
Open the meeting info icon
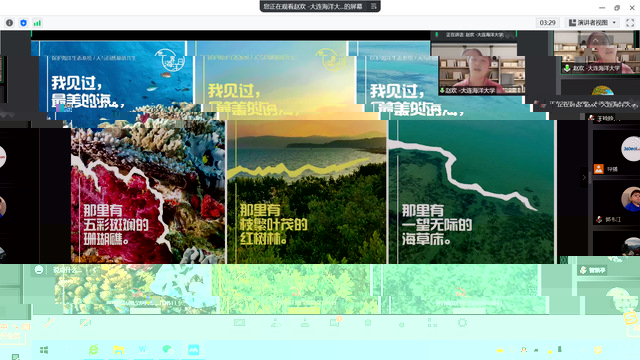(9, 23)
